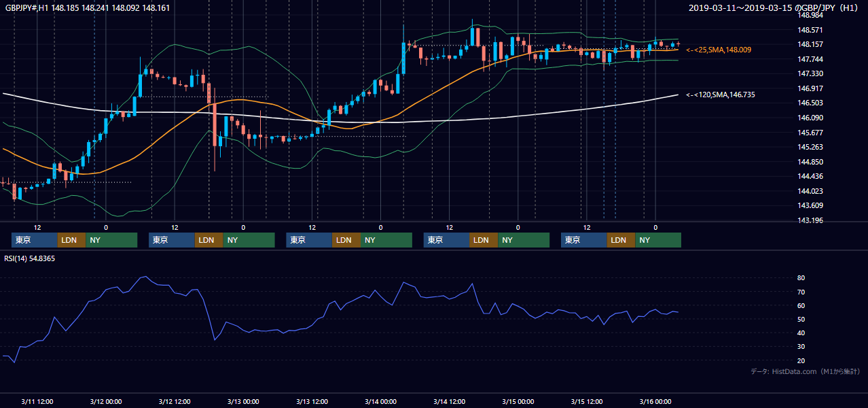Screen dimensions: 868x408
Task: Click price axis value 148.157
Action: click(x=810, y=44)
